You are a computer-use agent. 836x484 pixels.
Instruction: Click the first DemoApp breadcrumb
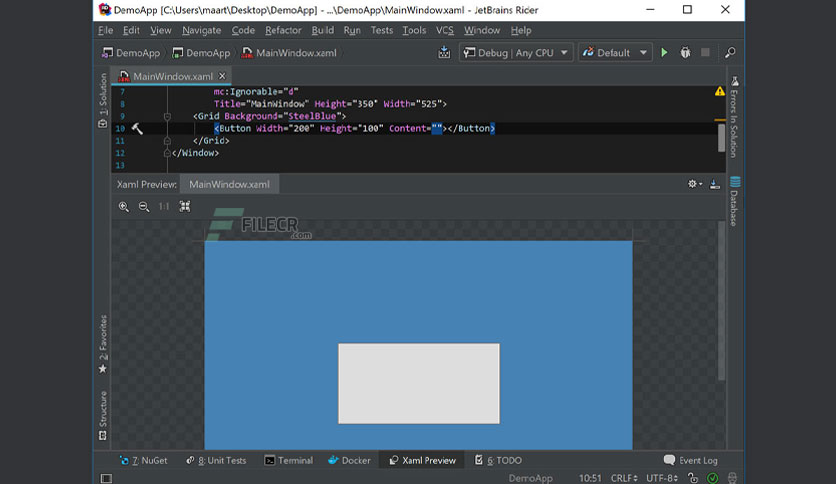131,52
